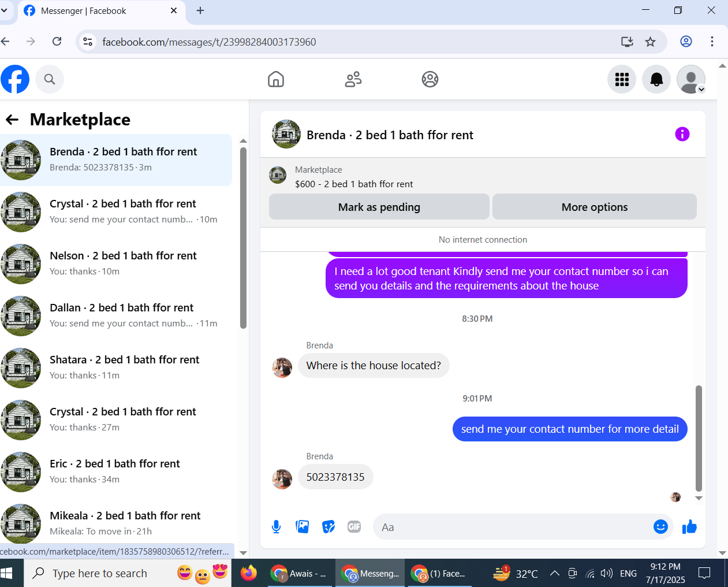
Task: Click the message 'Where is the house located?'
Action: (x=374, y=366)
